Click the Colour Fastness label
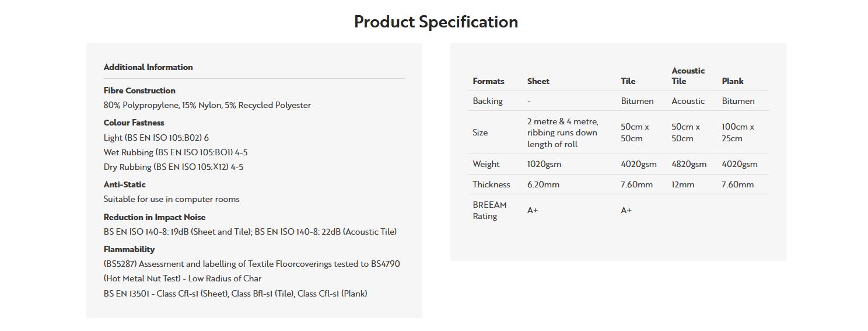Screen dimensions: 868x331 [134, 123]
